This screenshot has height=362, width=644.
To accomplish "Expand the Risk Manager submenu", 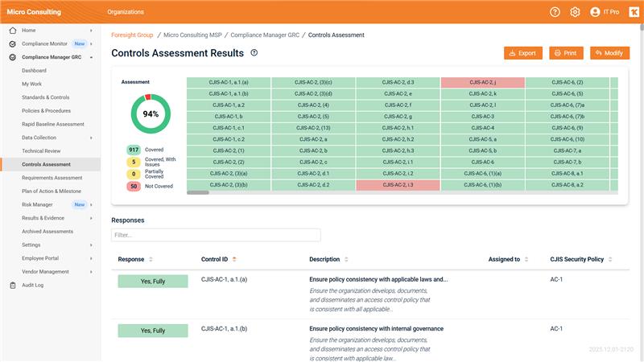I will click(91, 205).
